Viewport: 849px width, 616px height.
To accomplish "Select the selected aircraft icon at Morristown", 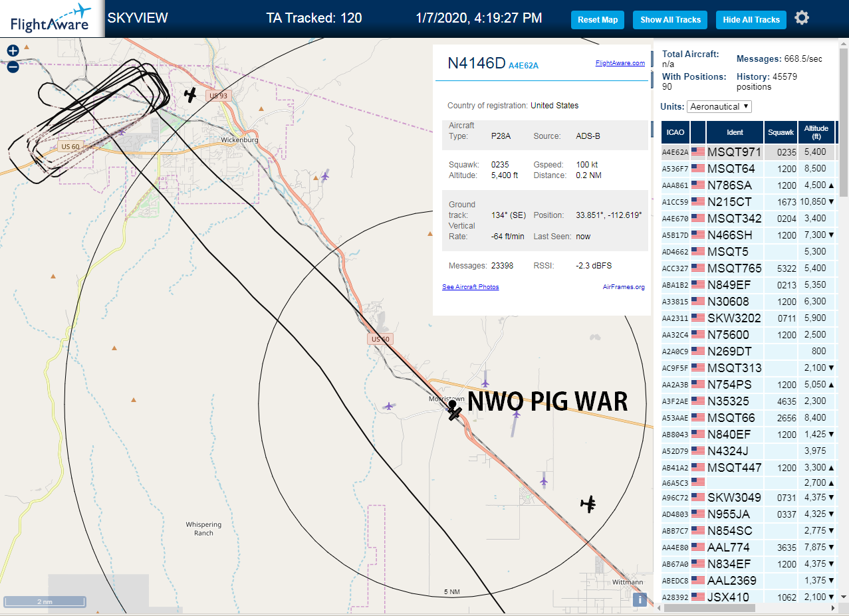I will [x=455, y=413].
